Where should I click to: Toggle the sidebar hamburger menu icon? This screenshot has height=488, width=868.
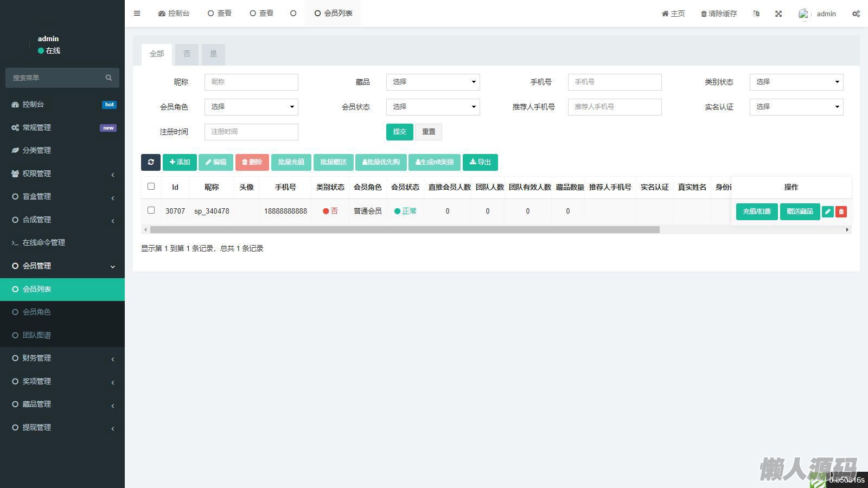(137, 14)
